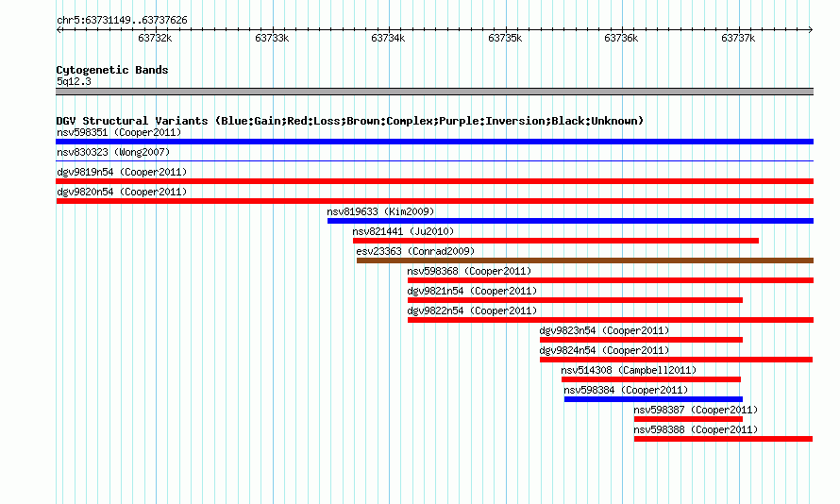Click the DGV Structural Variants track title
The image size is (840, 504).
tap(350, 121)
